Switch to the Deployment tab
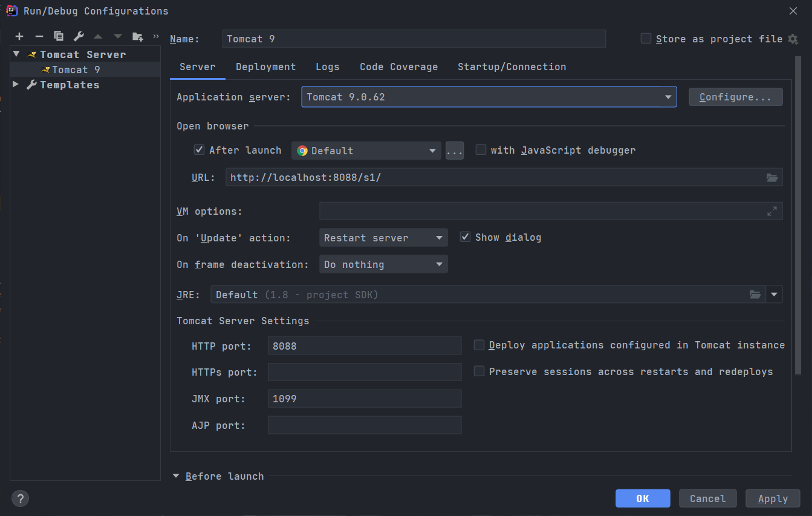Viewport: 812px width, 516px height. [x=266, y=67]
